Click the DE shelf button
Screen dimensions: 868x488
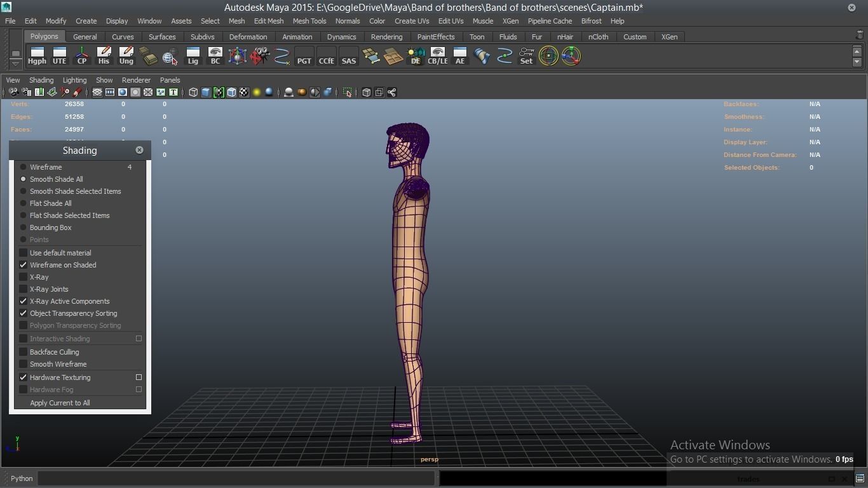(x=415, y=56)
